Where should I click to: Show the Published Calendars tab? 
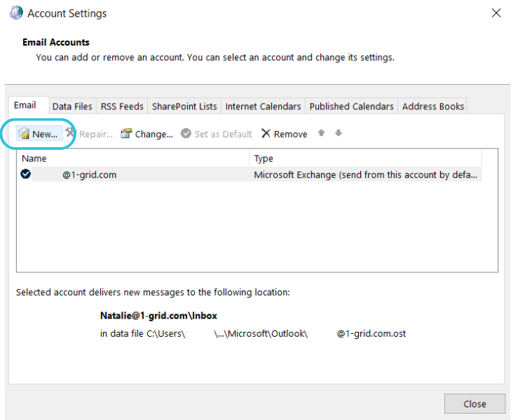coord(351,106)
